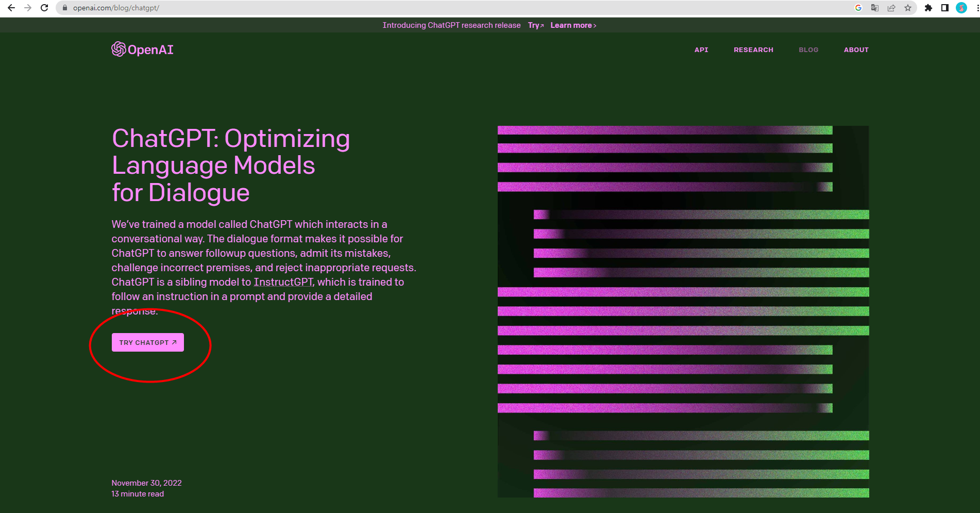980x513 pixels.
Task: Click the Try link in top banner
Action: (536, 25)
